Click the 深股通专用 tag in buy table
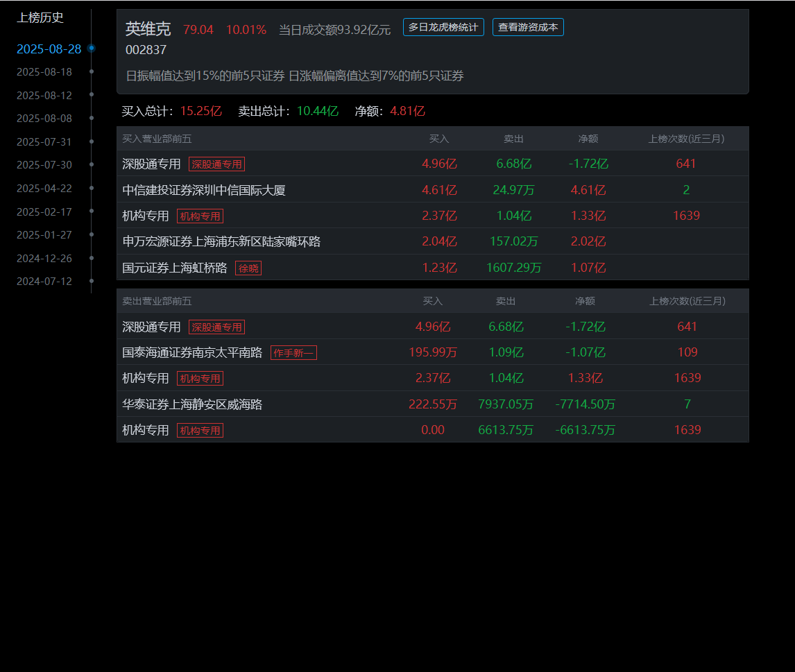Image resolution: width=795 pixels, height=672 pixels. 216,164
